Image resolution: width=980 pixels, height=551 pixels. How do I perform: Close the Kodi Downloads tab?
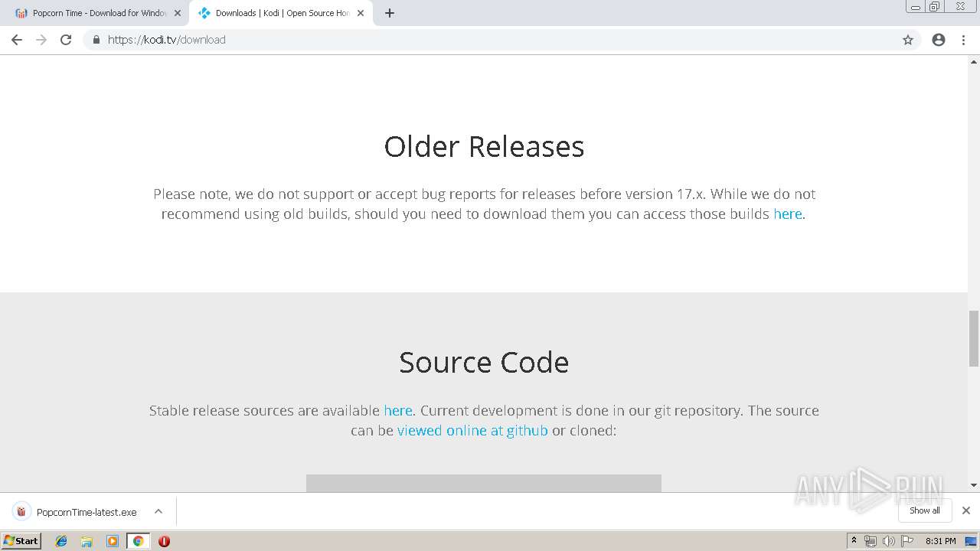[361, 13]
